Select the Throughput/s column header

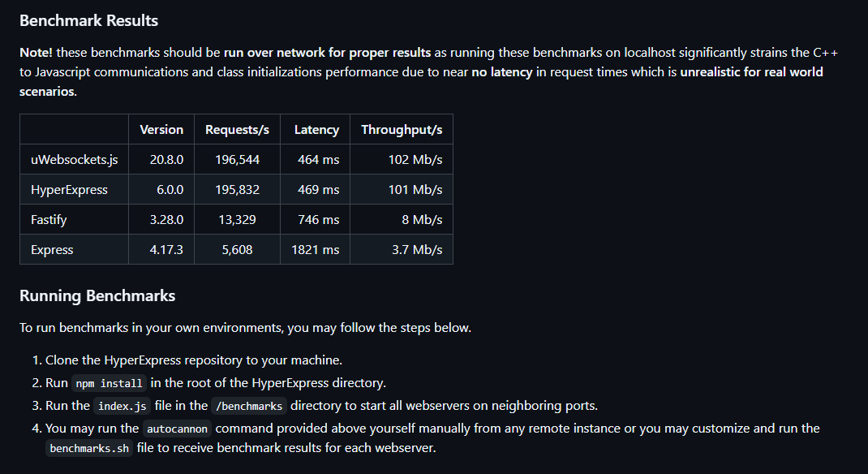[x=402, y=130]
